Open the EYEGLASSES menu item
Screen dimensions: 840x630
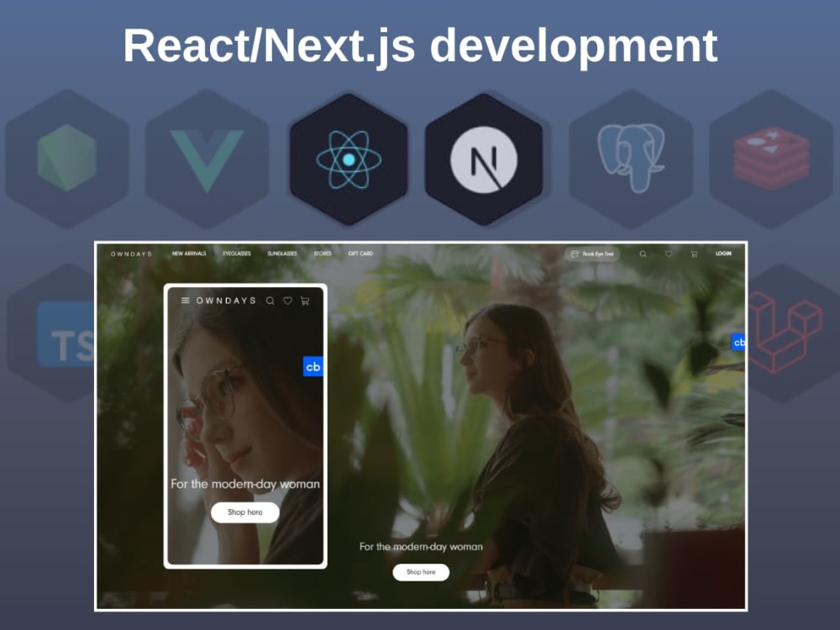pos(237,254)
